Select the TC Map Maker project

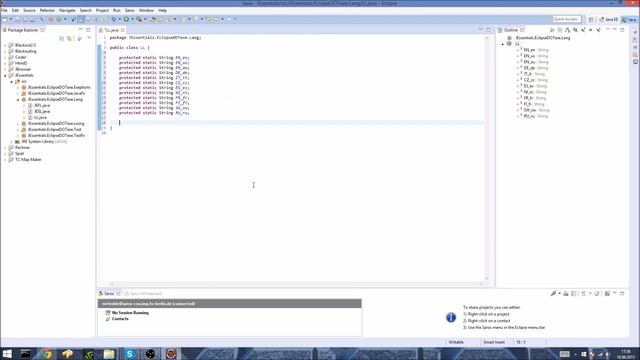click(x=28, y=160)
